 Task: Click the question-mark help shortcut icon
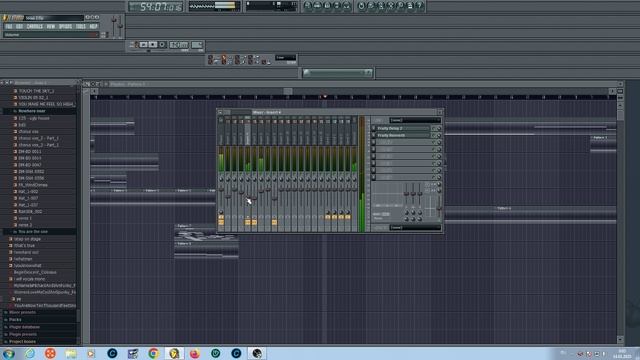coord(420,5)
